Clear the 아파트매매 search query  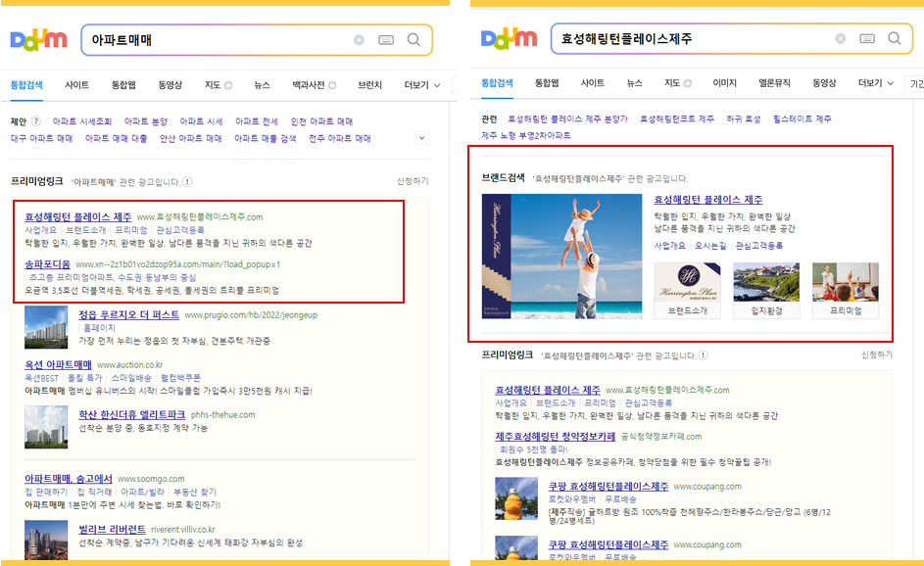tap(359, 40)
